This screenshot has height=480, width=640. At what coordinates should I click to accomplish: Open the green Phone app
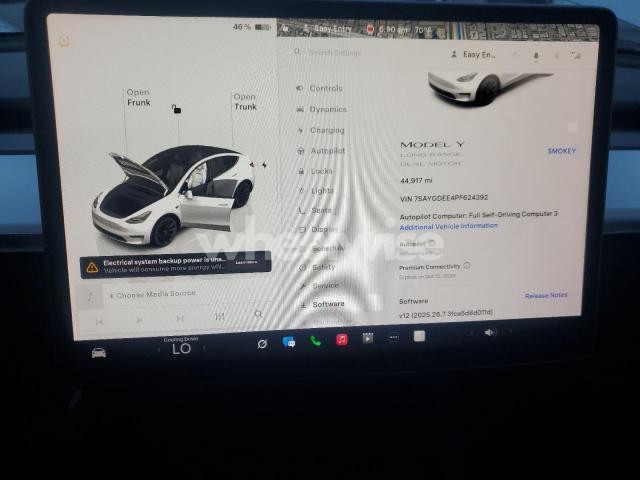click(315, 340)
